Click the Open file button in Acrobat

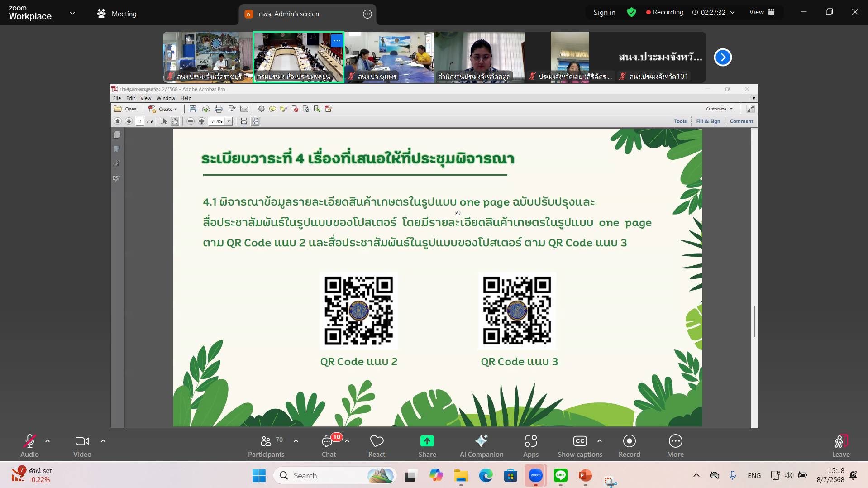(x=125, y=109)
